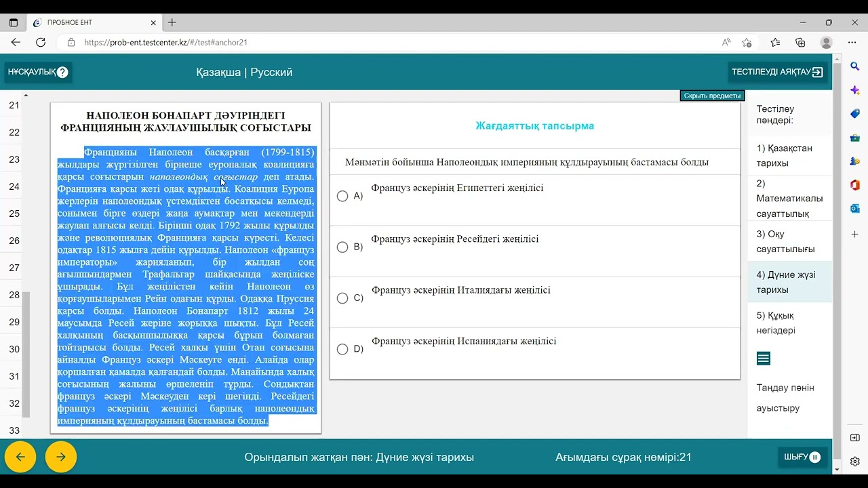This screenshot has height=488, width=868.
Task: Close the ПРОБНОЕ ЕНТ tab
Action: [153, 22]
